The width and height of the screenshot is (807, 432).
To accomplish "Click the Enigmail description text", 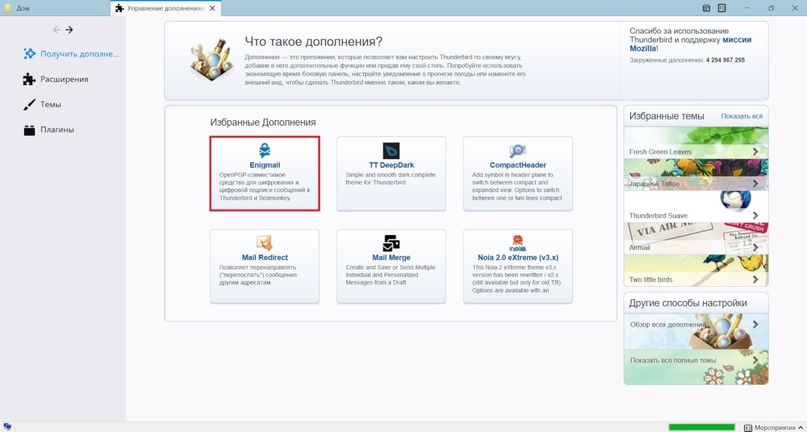I will (265, 186).
